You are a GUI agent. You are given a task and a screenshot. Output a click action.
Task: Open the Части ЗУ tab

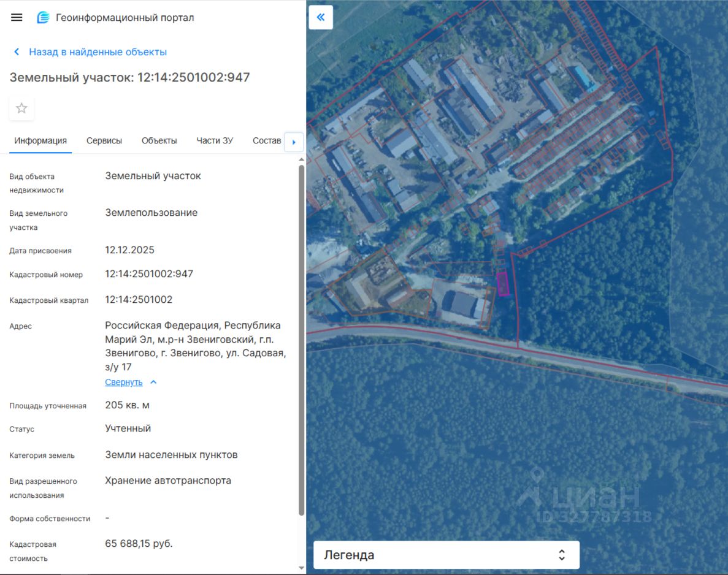click(x=215, y=140)
